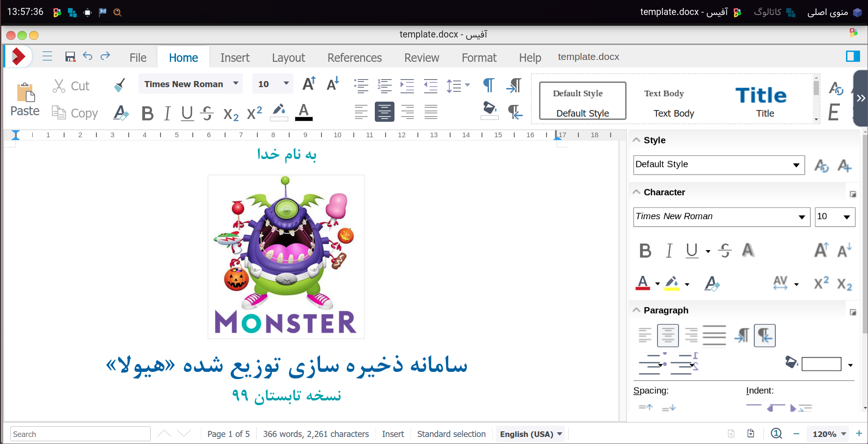
Task: Set right-to-left text direction in the ribbon
Action: tap(515, 112)
